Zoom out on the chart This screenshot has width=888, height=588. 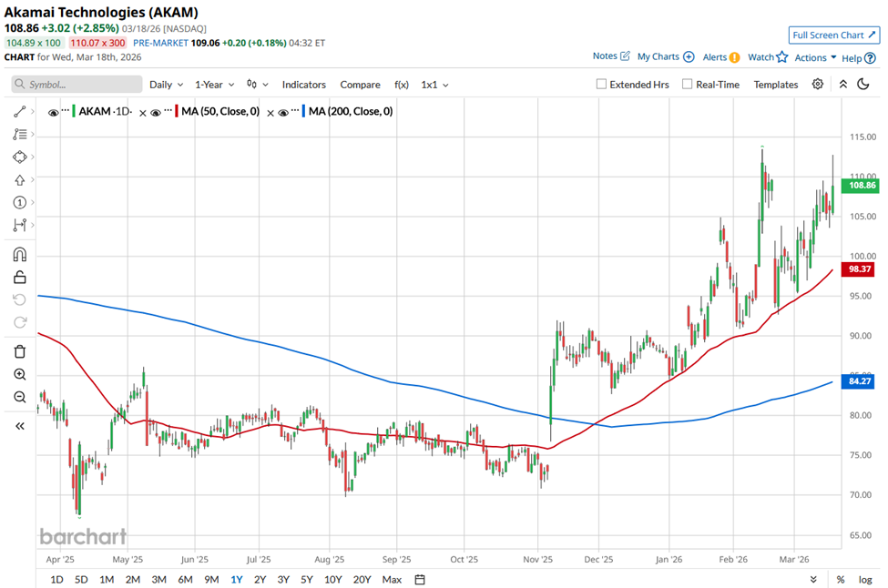click(19, 397)
